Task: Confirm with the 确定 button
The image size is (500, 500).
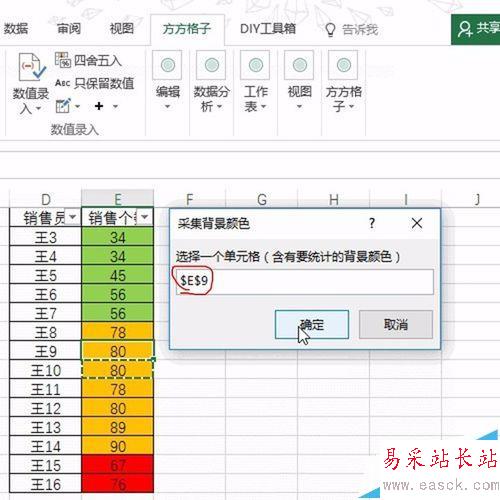Action: 312,324
